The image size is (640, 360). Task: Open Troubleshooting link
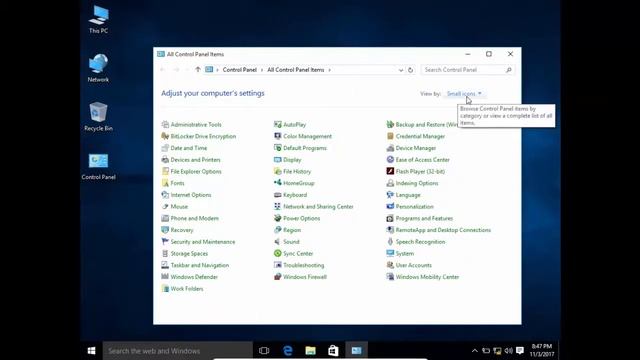coord(303,265)
